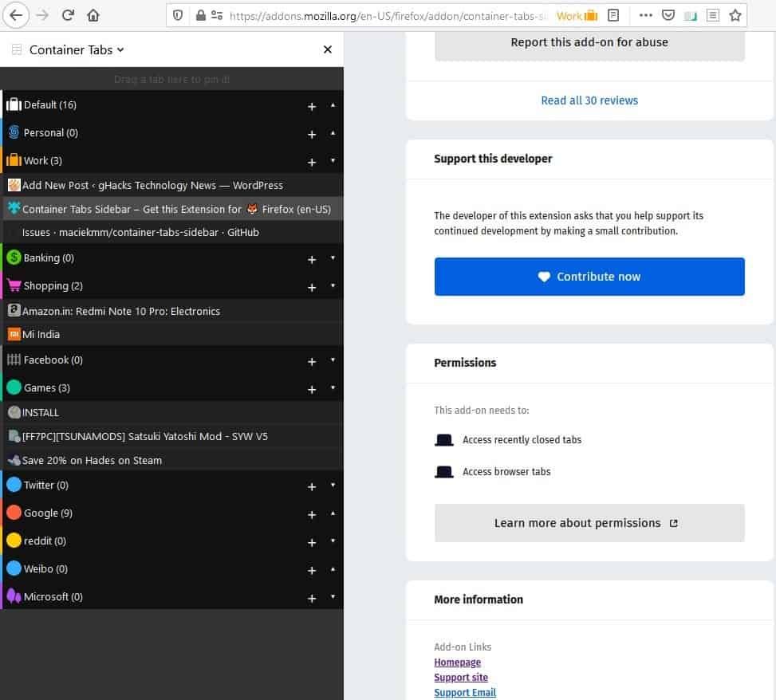The image size is (776, 700).
Task: Collapse the Games container arrow
Action: coord(333,387)
